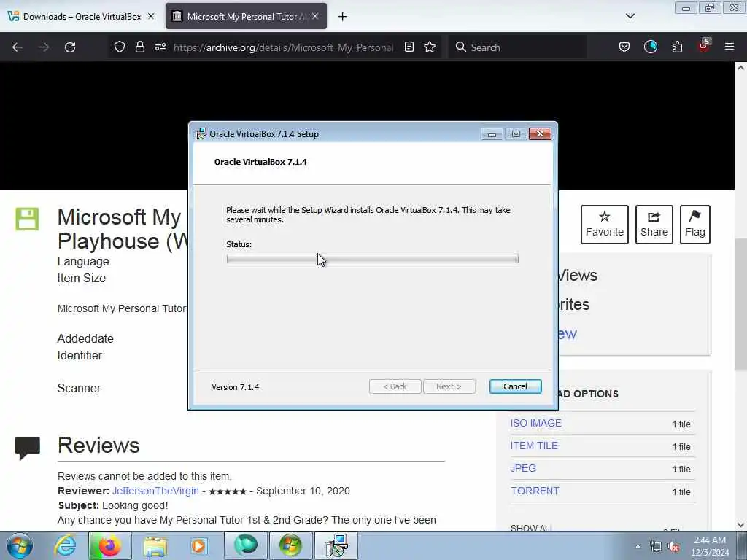
Task: Flag this archive item
Action: 694,225
